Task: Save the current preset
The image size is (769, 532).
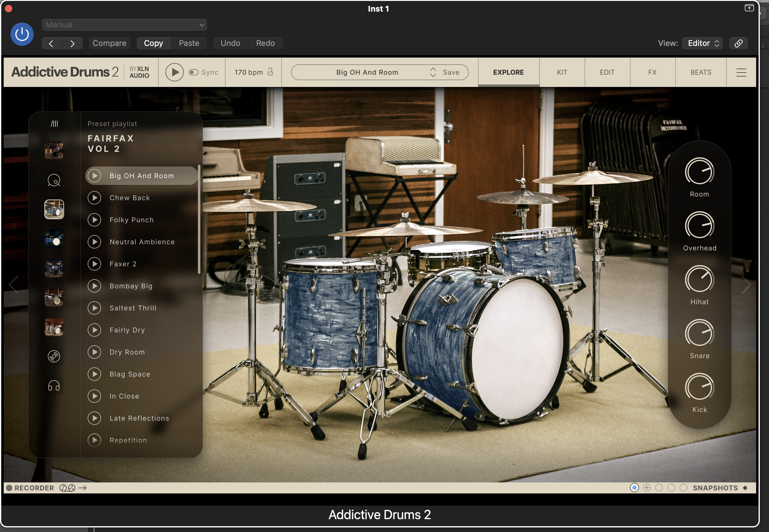Action: 451,72
